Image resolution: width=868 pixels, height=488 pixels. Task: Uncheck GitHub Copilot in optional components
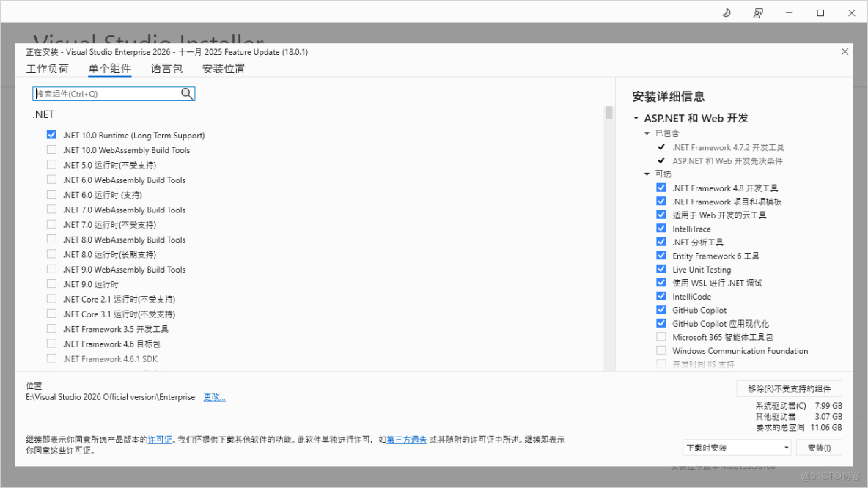point(661,309)
